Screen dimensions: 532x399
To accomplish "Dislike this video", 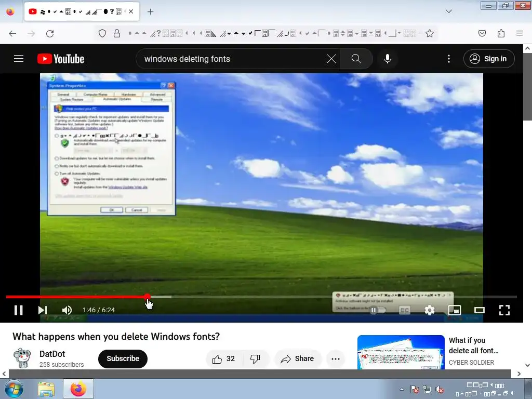I will tap(256, 358).
